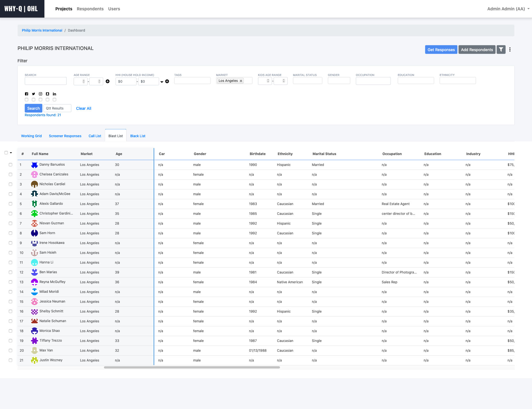Click the Facebook icon in filters
The height and width of the screenshot is (409, 532).
pyautogui.click(x=27, y=94)
